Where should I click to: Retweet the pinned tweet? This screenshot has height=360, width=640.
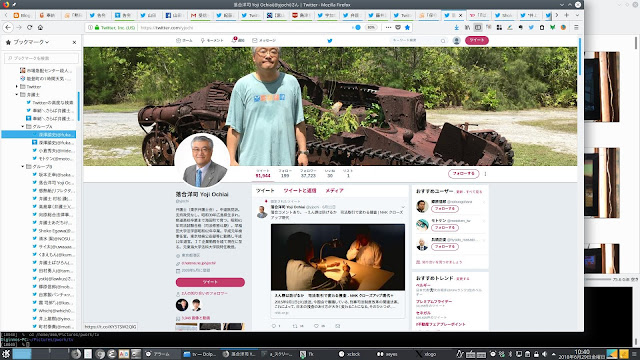(x=295, y=326)
